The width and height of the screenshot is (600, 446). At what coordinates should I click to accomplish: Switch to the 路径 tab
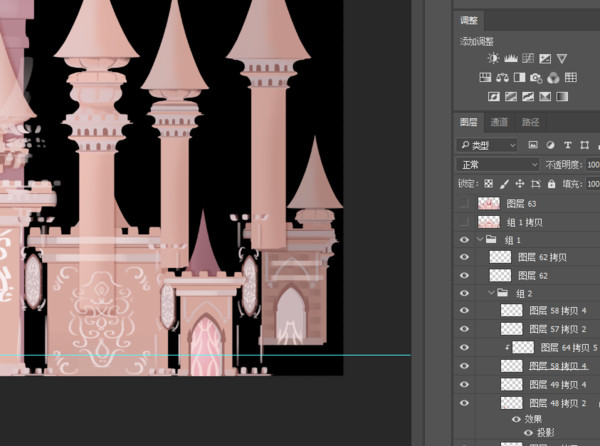[530, 122]
